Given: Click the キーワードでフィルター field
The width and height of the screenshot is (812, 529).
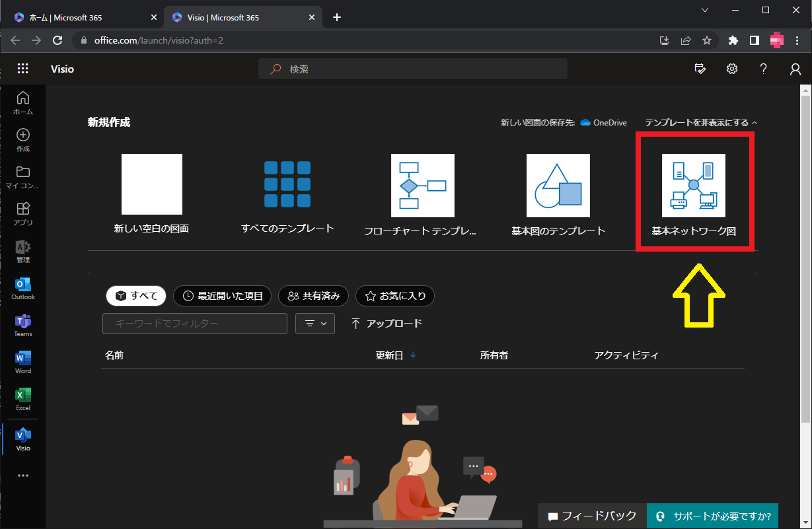Looking at the screenshot, I should point(195,324).
